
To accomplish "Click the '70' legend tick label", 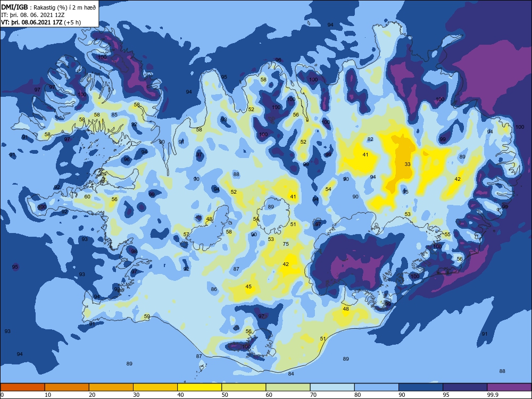I will (x=313, y=395).
